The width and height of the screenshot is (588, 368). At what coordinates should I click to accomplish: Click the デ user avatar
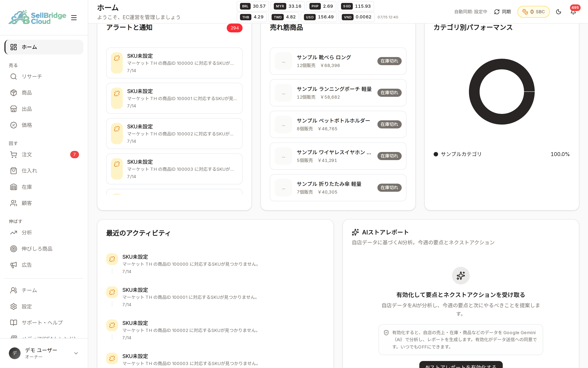click(15, 353)
